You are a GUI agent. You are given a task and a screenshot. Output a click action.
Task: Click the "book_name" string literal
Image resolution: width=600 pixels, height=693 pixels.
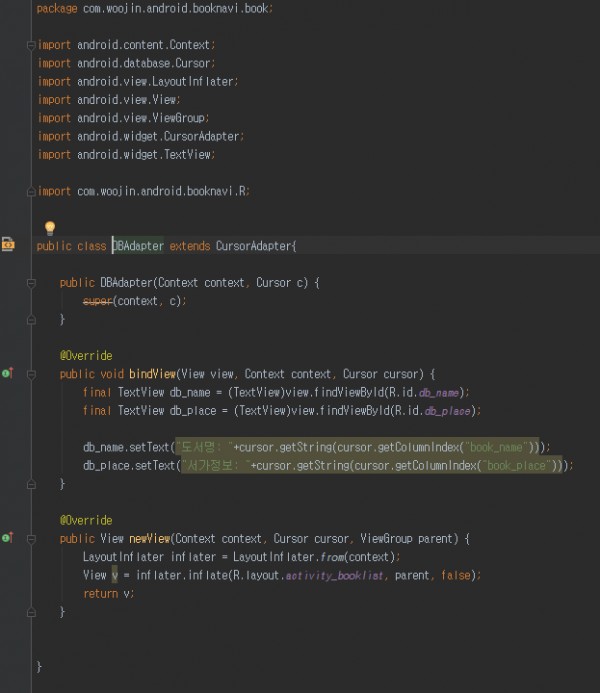tap(496, 447)
